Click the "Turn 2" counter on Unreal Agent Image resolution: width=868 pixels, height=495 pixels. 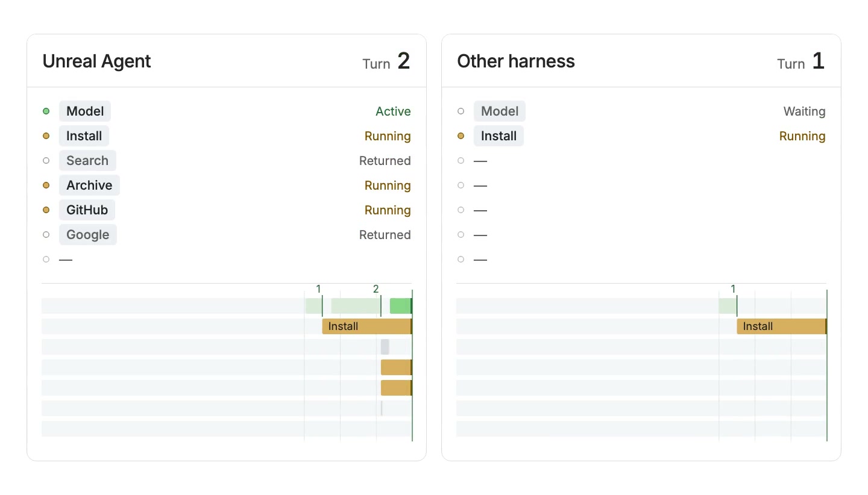(386, 61)
